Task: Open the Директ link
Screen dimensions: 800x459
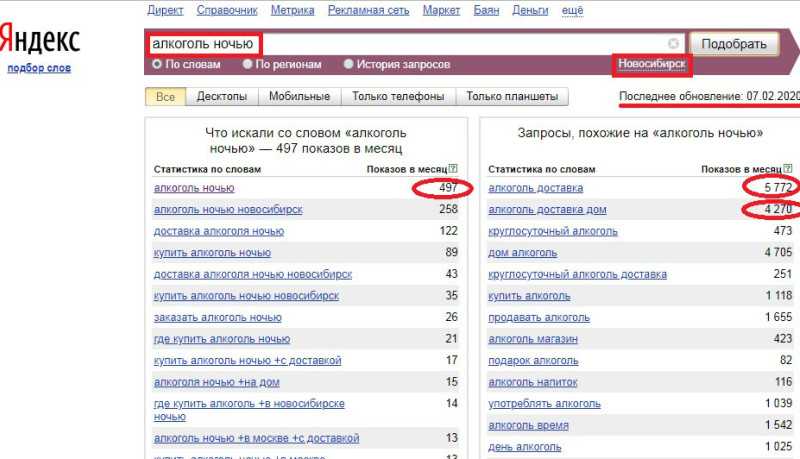Action: coord(165,10)
